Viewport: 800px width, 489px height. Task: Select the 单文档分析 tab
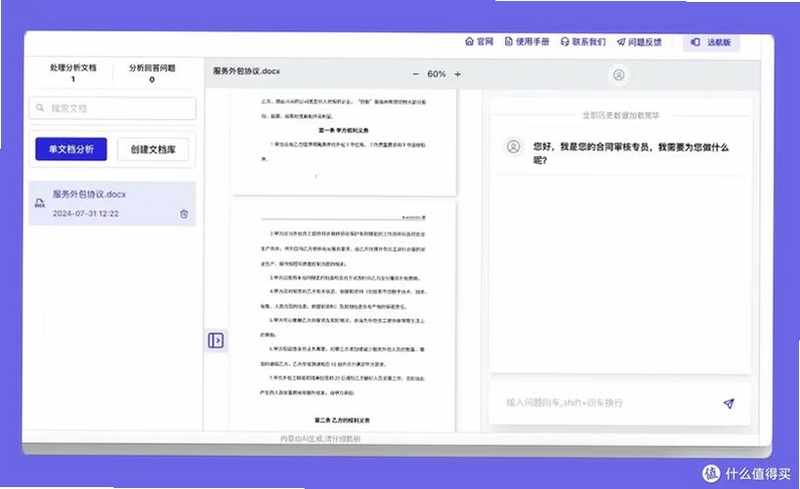(x=71, y=149)
